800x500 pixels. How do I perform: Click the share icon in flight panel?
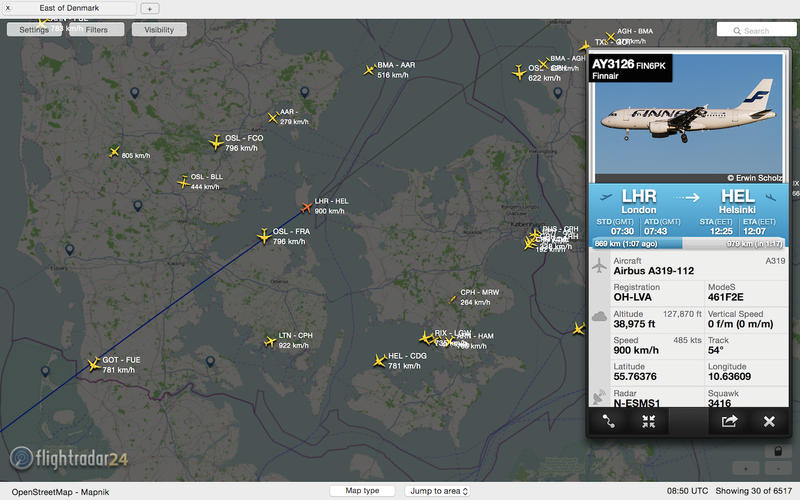[729, 421]
